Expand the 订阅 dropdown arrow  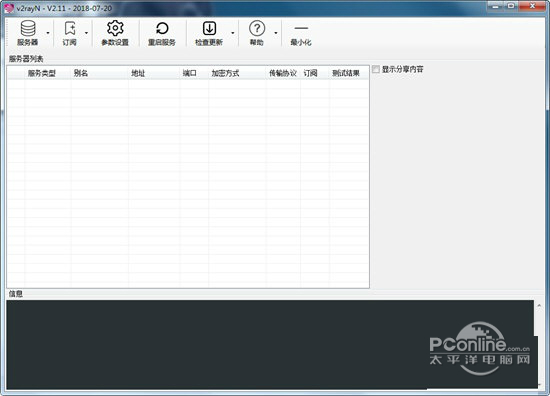pos(86,33)
